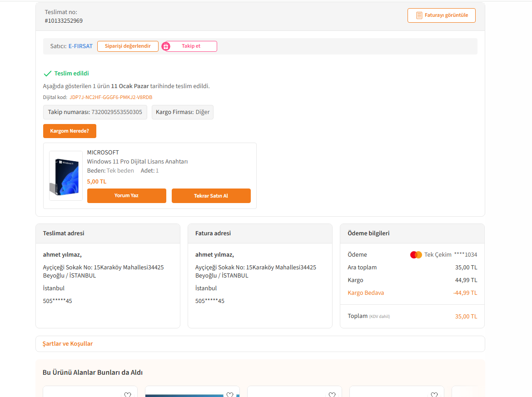
Task: Write a review with Yorum Yaz
Action: click(127, 196)
